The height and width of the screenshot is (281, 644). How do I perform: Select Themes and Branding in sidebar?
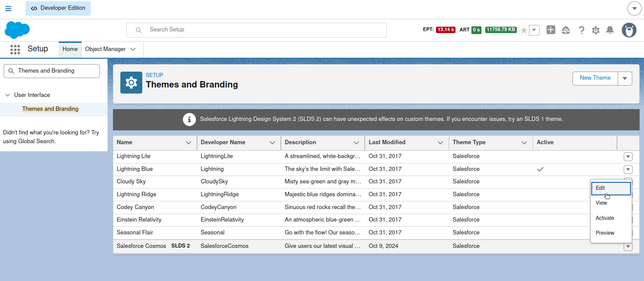pos(50,109)
